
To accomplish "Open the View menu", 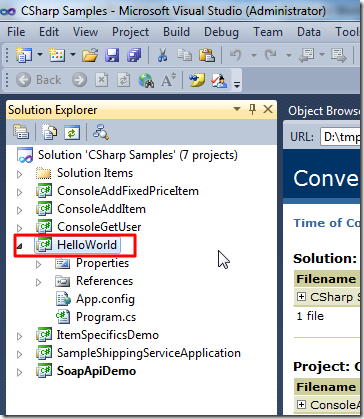I will click(85, 32).
